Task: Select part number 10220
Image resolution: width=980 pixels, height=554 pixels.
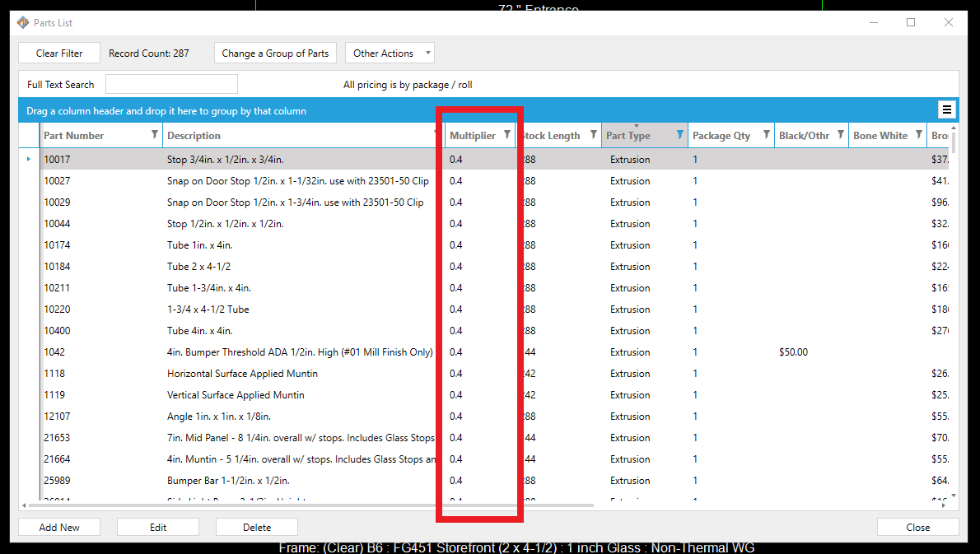Action: [x=57, y=310]
